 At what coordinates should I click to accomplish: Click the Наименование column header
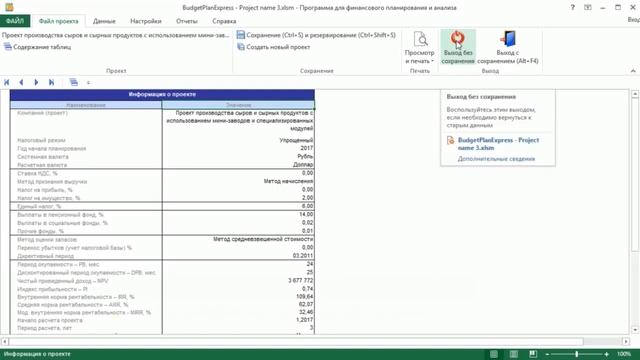[86, 105]
